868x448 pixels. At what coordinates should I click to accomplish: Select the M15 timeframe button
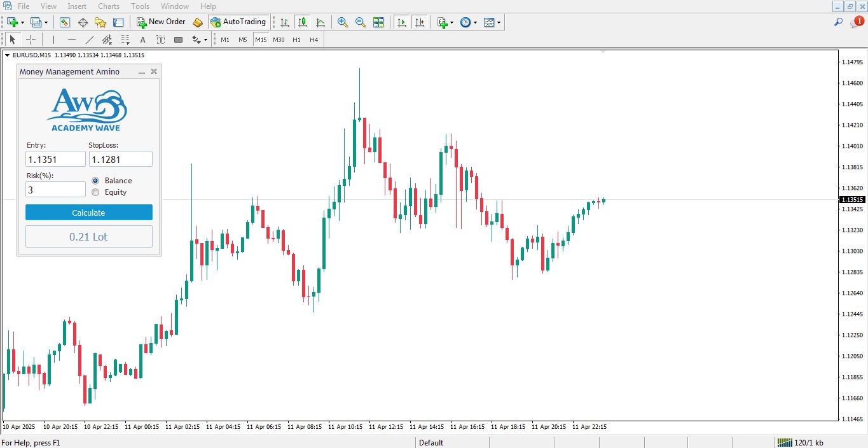click(x=261, y=39)
